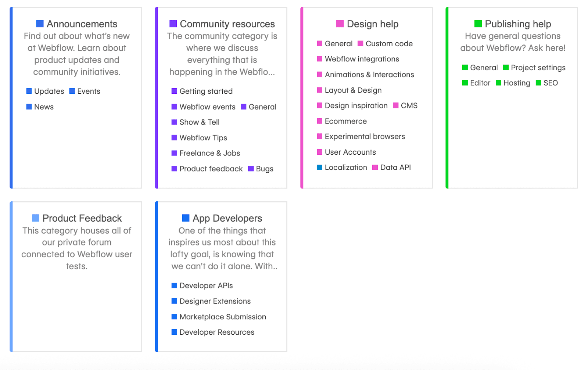Viewport: 588px width, 370px height.
Task: Click the pink square icon beside Custom code
Action: click(361, 43)
